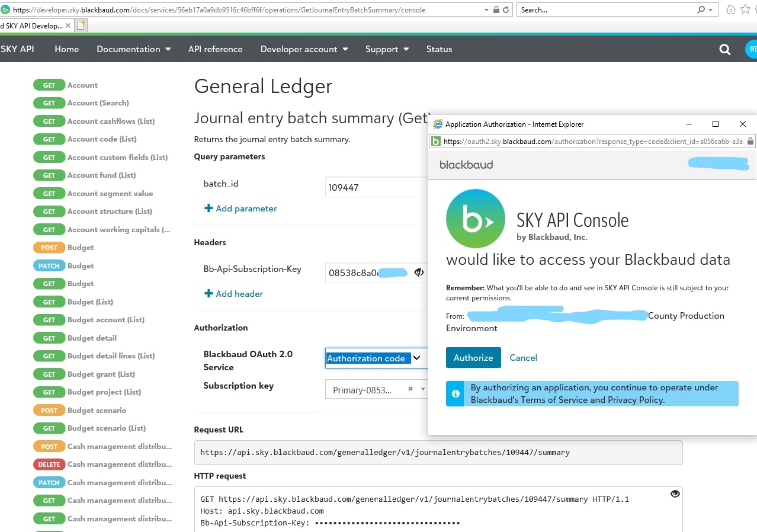Open GET Budget grant (List) operation
757x532 pixels.
point(84,374)
